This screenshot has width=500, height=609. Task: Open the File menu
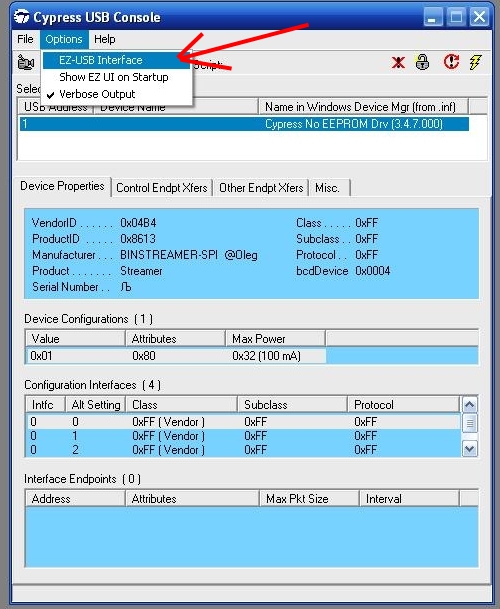(x=25, y=39)
